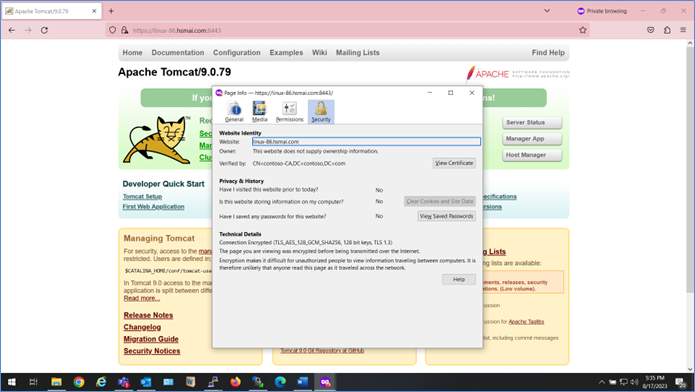This screenshot has height=392, width=695.
Task: Launch Google Chrome from the taskbar
Action: 79,382
